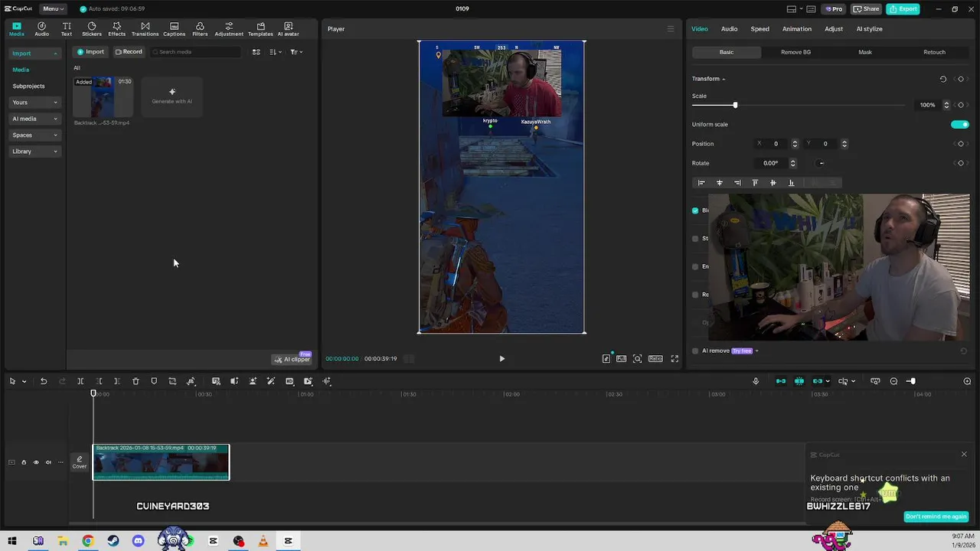Switch media view to grid icon
Image resolution: width=980 pixels, height=551 pixels.
coord(256,52)
